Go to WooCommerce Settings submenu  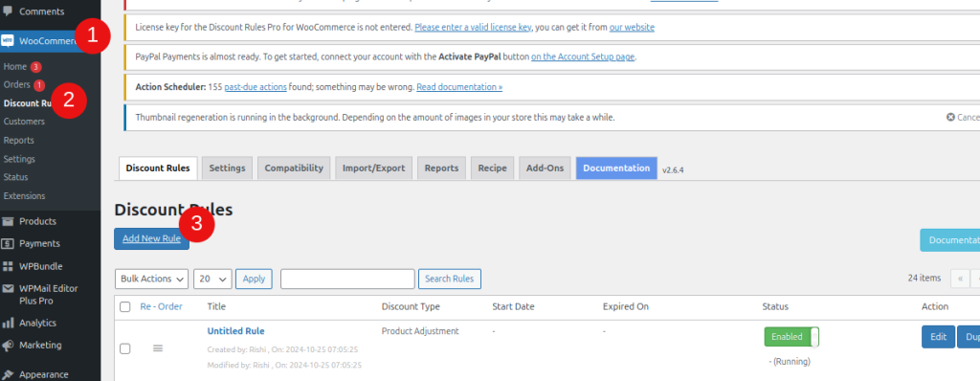[19, 159]
